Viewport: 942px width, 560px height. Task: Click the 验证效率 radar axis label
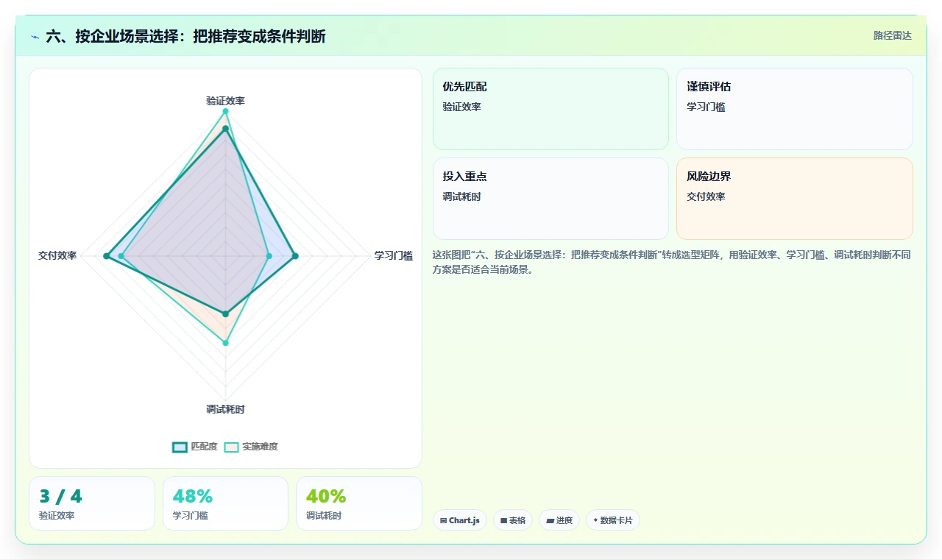coord(225,101)
